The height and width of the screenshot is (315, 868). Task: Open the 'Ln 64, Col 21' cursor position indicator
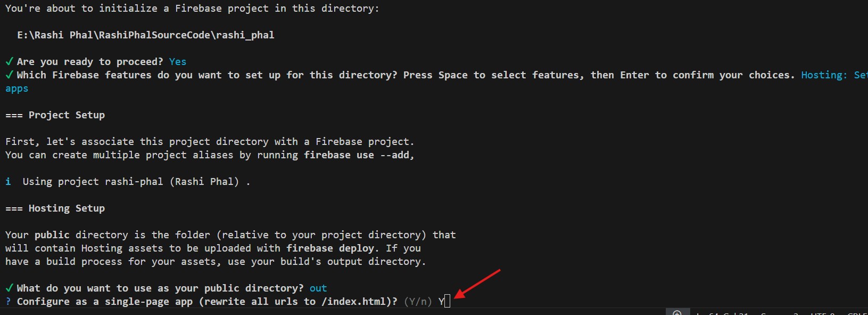pyautogui.click(x=721, y=313)
